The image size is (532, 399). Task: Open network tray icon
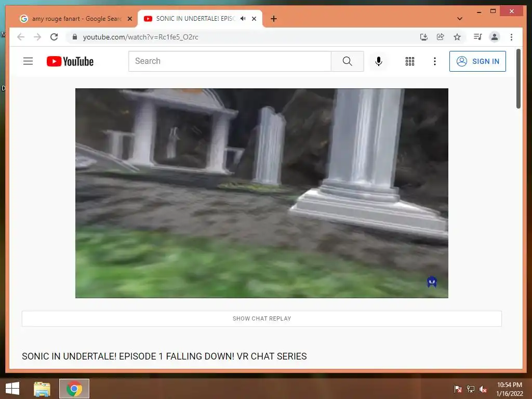coord(471,389)
